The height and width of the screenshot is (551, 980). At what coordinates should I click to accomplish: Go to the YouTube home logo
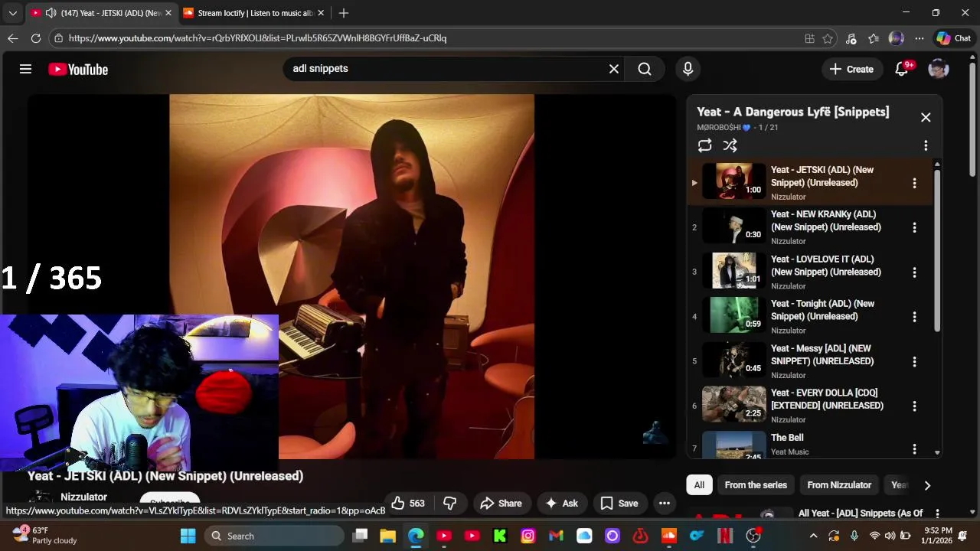[x=78, y=69]
